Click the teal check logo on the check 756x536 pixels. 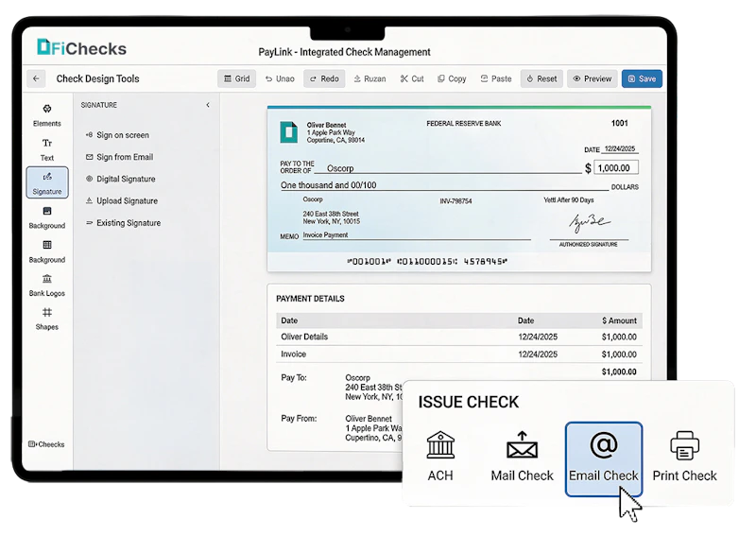click(289, 132)
